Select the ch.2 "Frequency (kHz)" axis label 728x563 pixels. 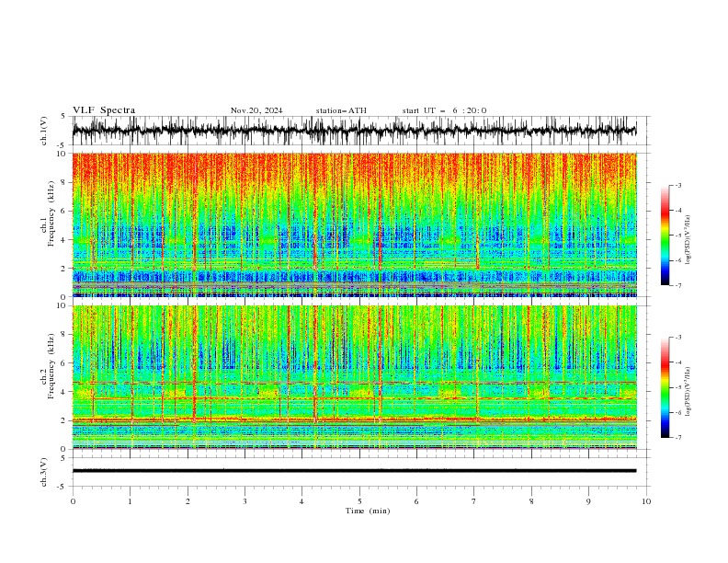click(51, 366)
